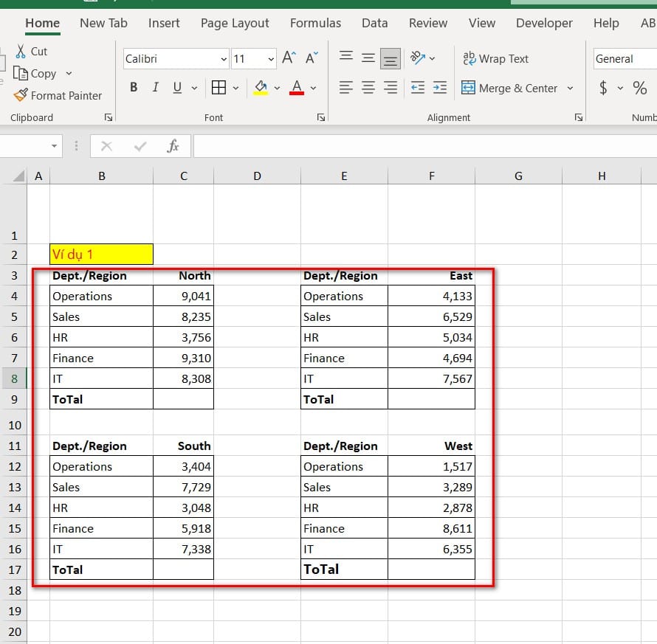This screenshot has height=644, width=657.
Task: Click the Format Painter brush icon
Action: (x=21, y=95)
